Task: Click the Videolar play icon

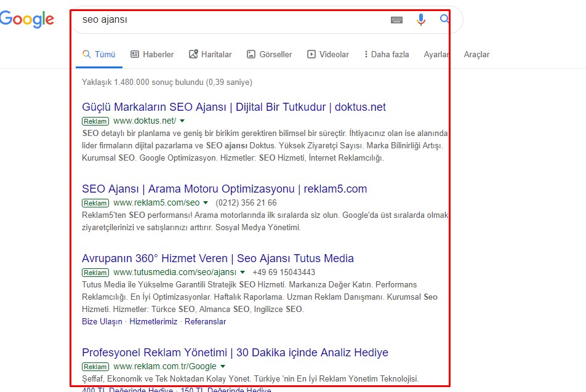Action: [311, 54]
